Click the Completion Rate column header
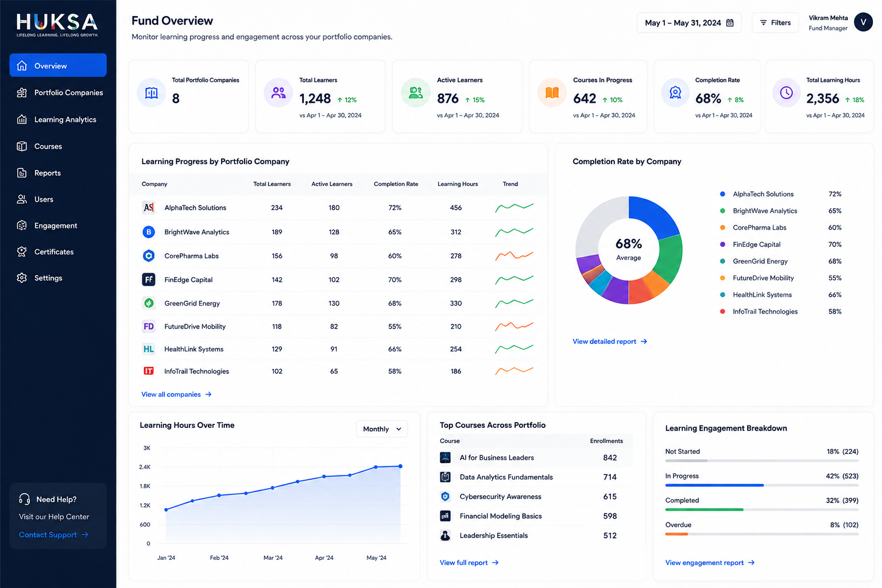This screenshot has height=588, width=882. [x=396, y=184]
